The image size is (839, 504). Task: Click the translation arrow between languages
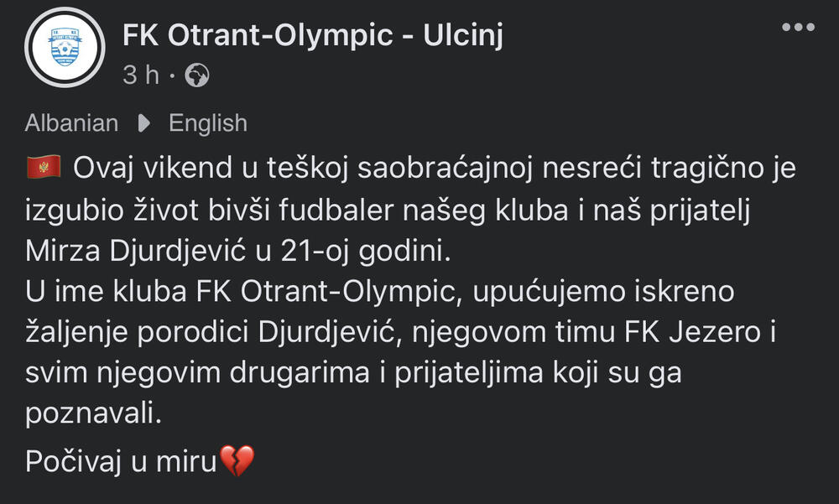pyautogui.click(x=143, y=123)
